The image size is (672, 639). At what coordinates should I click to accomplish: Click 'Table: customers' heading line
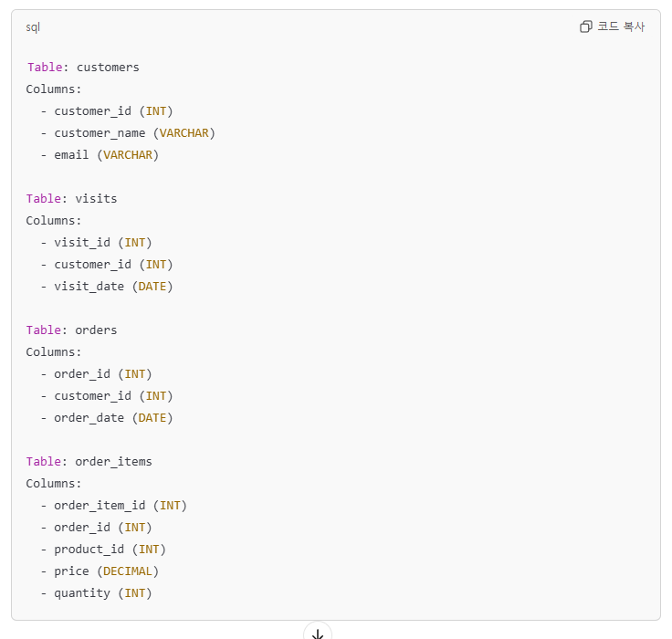tap(83, 68)
